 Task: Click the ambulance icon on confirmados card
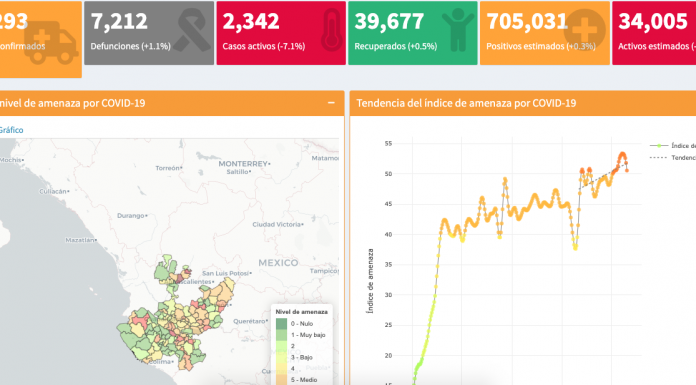51,43
